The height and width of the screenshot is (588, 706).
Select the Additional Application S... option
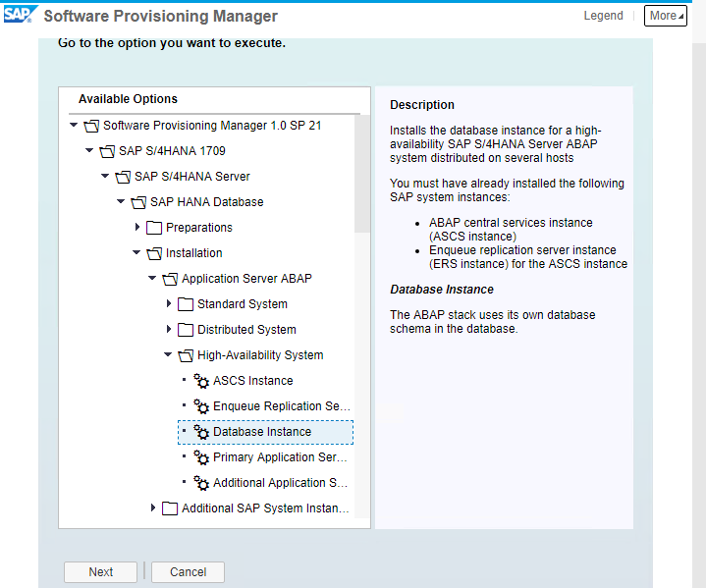click(280, 483)
